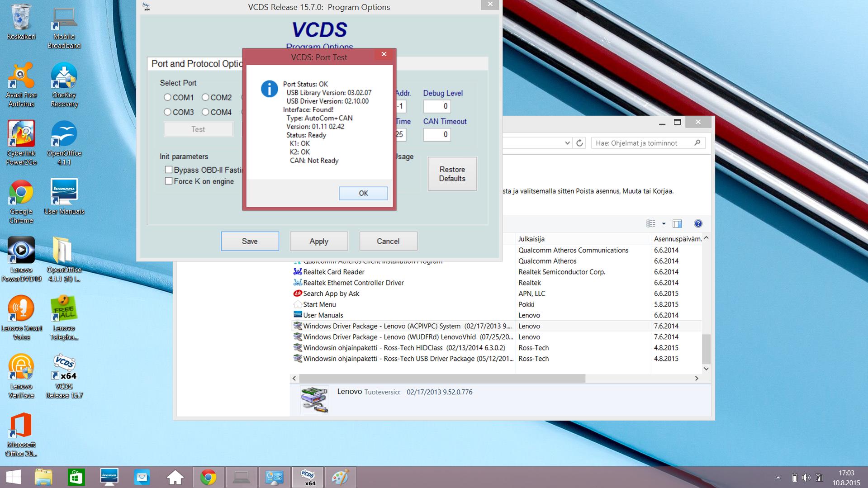Viewport: 868px width, 488px height.
Task: Enable Bypass OBD-II Fastinit checkbox
Action: coord(169,170)
